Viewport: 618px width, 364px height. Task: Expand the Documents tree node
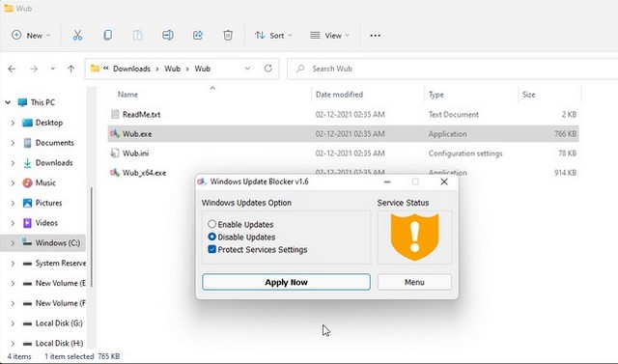pyautogui.click(x=13, y=143)
